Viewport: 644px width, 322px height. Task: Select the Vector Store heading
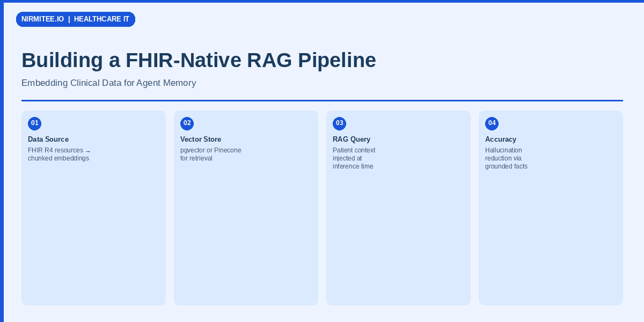(x=201, y=140)
